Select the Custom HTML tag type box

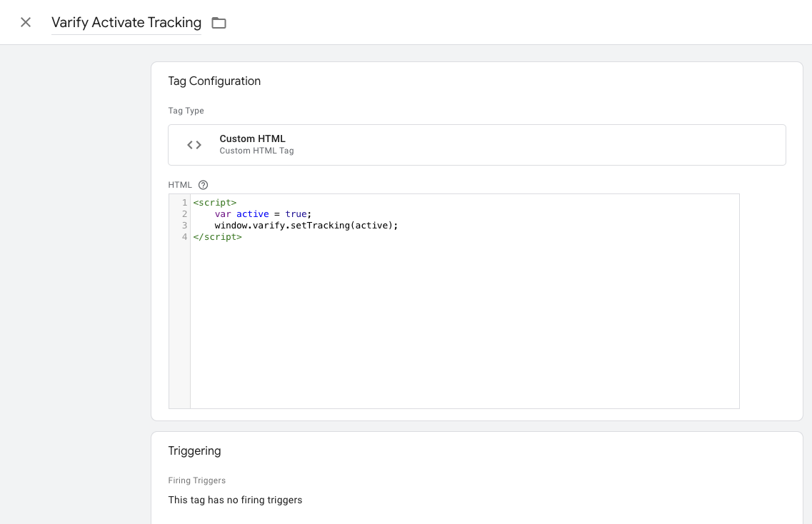(476, 145)
